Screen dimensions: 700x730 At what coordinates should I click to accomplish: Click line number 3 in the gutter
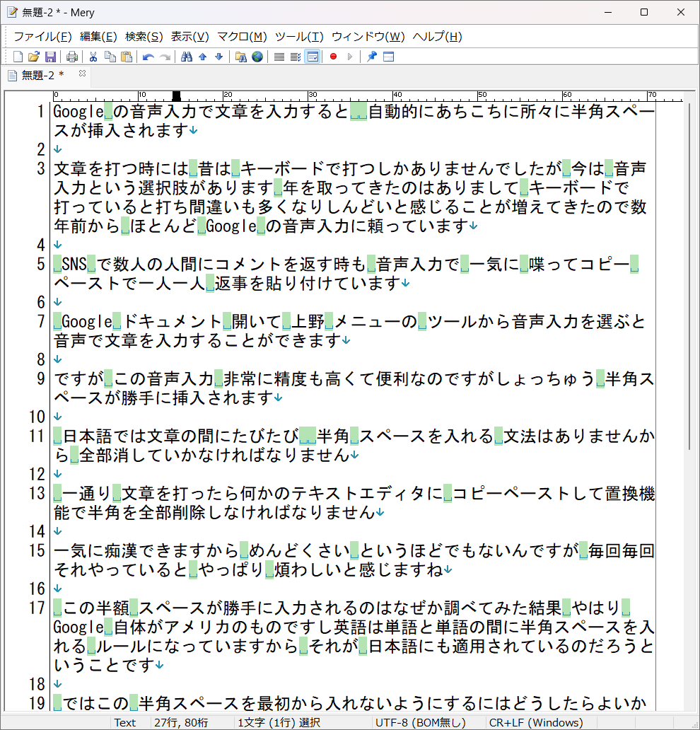click(x=40, y=168)
